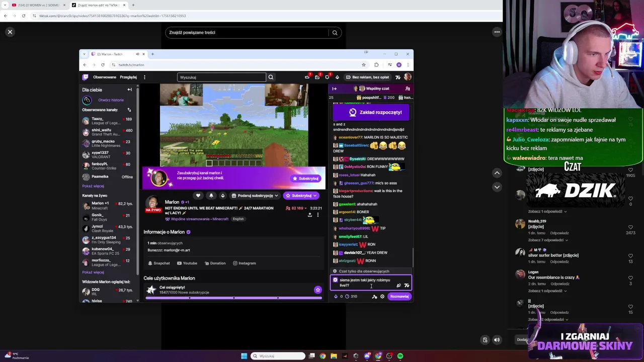The image size is (644, 362).
Task: Mute the TikTok video volume
Action: pos(497,340)
